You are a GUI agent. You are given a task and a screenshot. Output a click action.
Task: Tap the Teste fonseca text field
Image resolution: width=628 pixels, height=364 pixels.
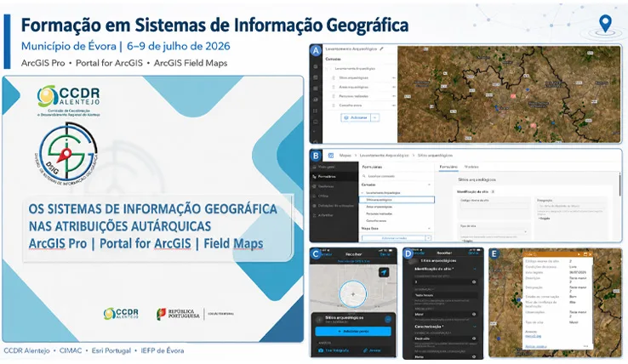click(x=445, y=295)
